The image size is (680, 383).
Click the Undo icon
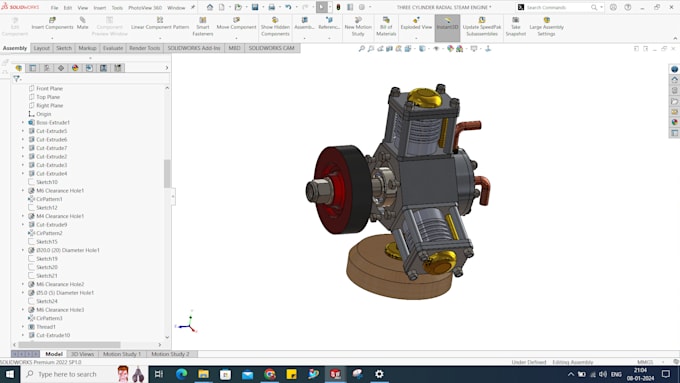point(288,7)
